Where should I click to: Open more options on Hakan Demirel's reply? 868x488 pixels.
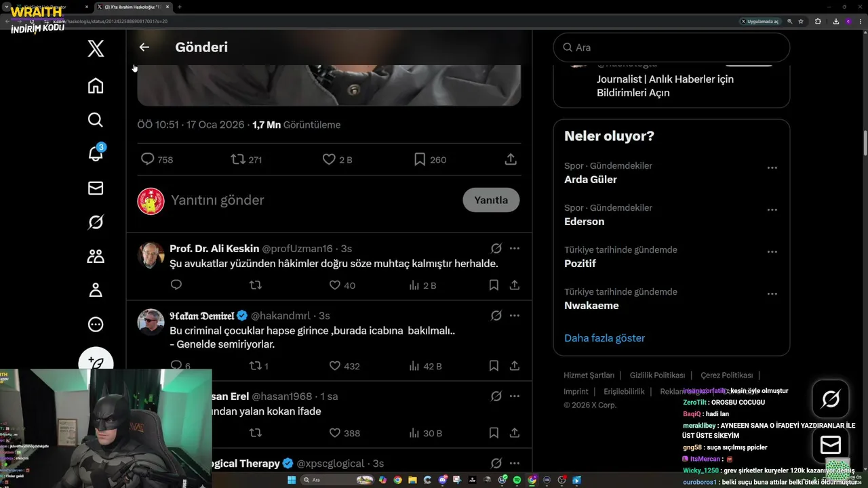(x=515, y=316)
